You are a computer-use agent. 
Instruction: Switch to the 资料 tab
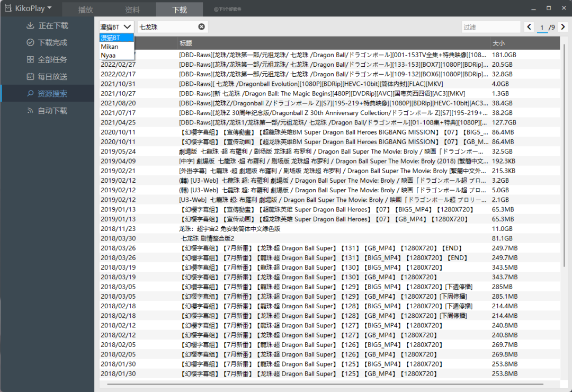tap(132, 10)
